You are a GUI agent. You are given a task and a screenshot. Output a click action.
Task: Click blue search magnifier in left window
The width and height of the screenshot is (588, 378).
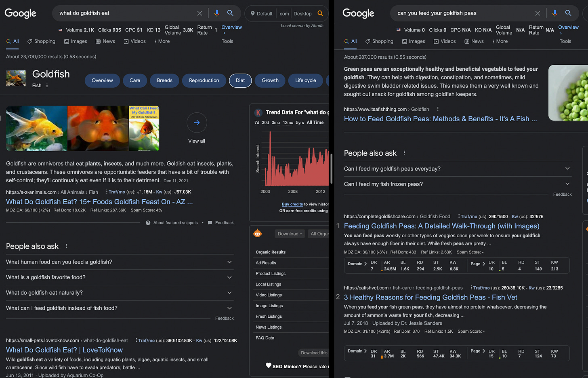click(x=230, y=13)
